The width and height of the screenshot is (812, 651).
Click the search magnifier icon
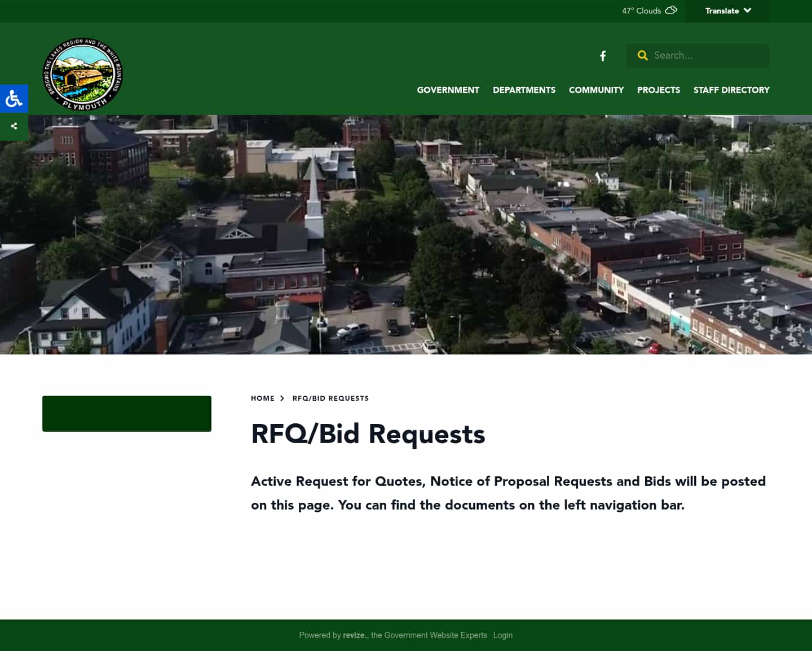pos(643,55)
